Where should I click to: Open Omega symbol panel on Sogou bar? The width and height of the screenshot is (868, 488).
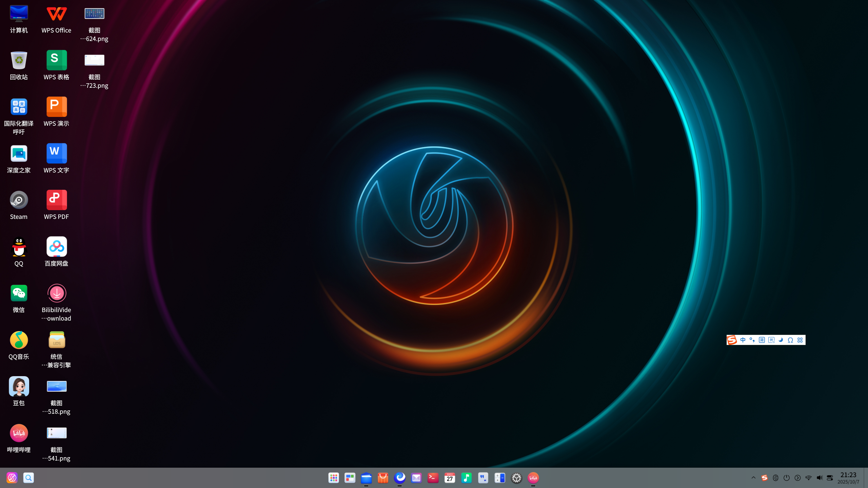[x=790, y=340]
